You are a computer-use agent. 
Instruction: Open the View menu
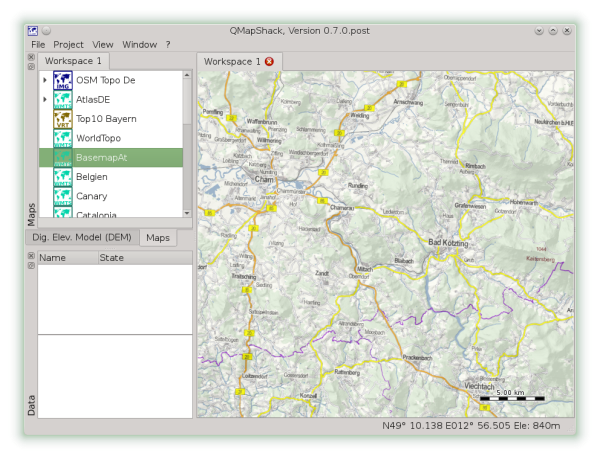tap(103, 44)
